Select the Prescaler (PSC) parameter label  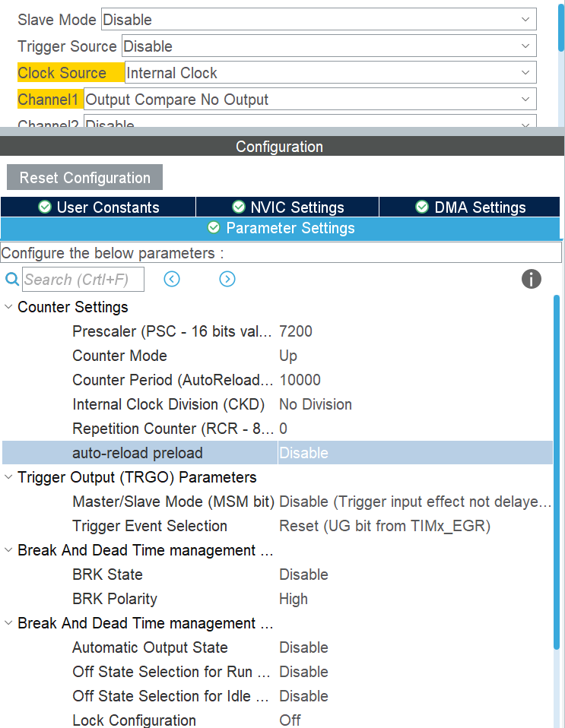coord(172,331)
